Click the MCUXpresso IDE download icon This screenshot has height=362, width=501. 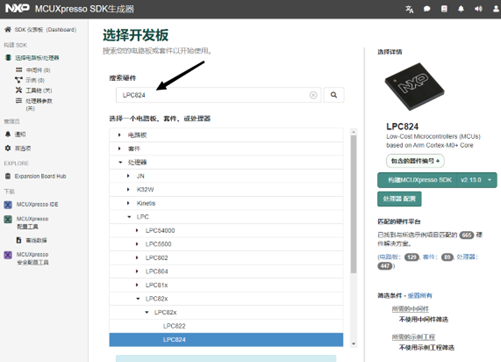(8, 204)
